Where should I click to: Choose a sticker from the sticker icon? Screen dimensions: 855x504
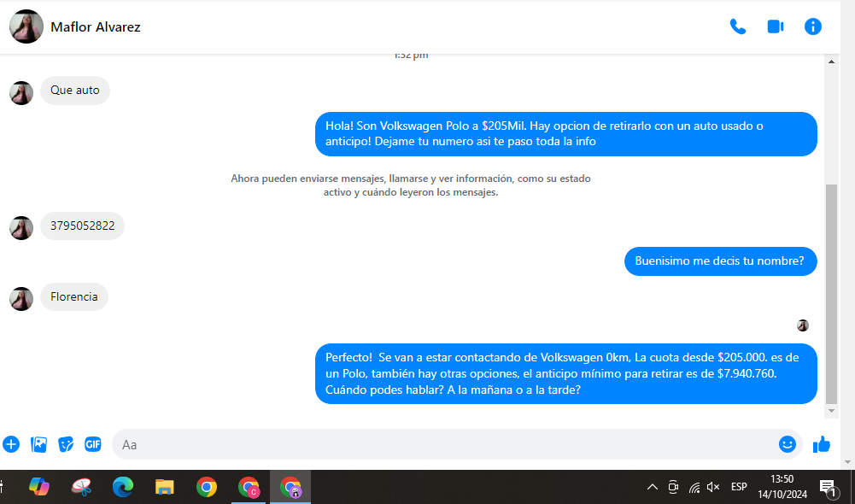pos(66,444)
